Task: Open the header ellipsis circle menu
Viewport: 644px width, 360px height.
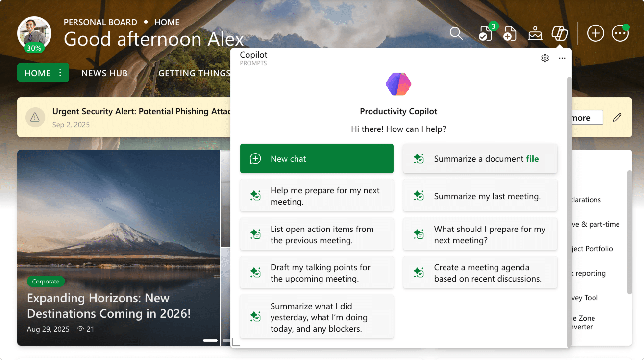Action: pyautogui.click(x=620, y=33)
